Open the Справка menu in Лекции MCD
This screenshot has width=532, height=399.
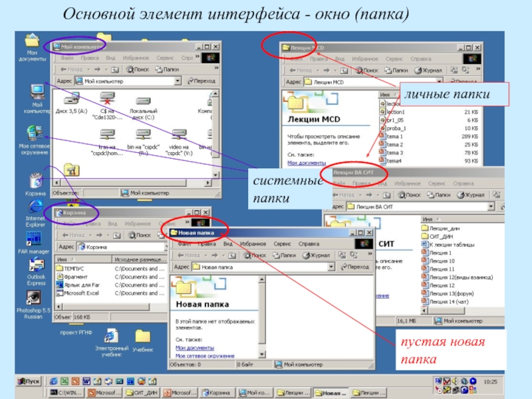tap(421, 59)
